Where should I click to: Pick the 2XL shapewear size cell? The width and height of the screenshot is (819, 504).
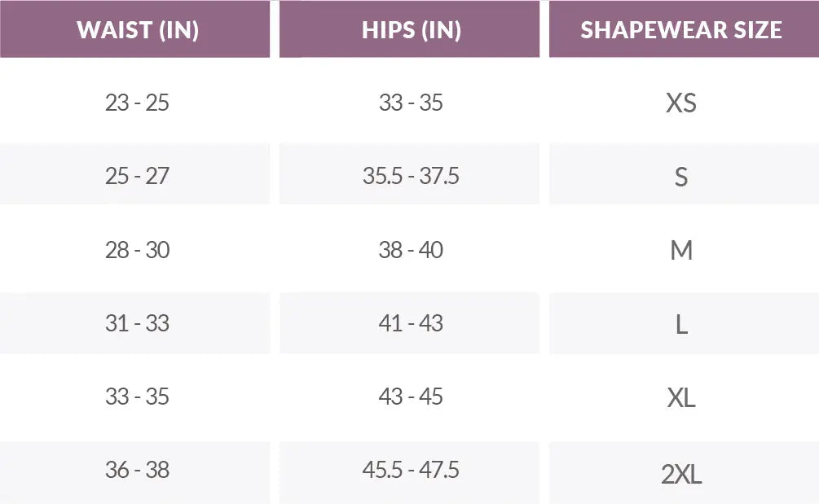click(x=681, y=472)
